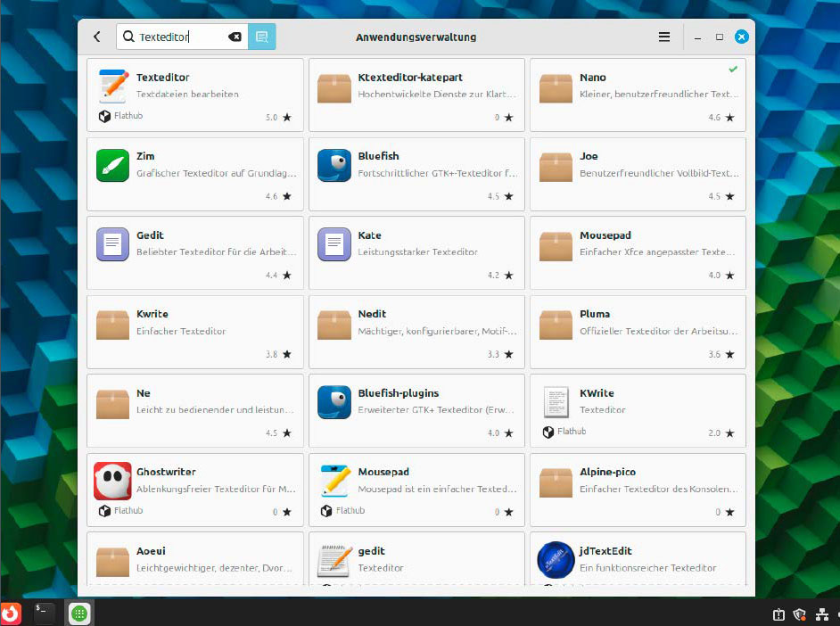The image size is (840, 626).
Task: Click the Kwrite package box icon
Action: point(112,325)
